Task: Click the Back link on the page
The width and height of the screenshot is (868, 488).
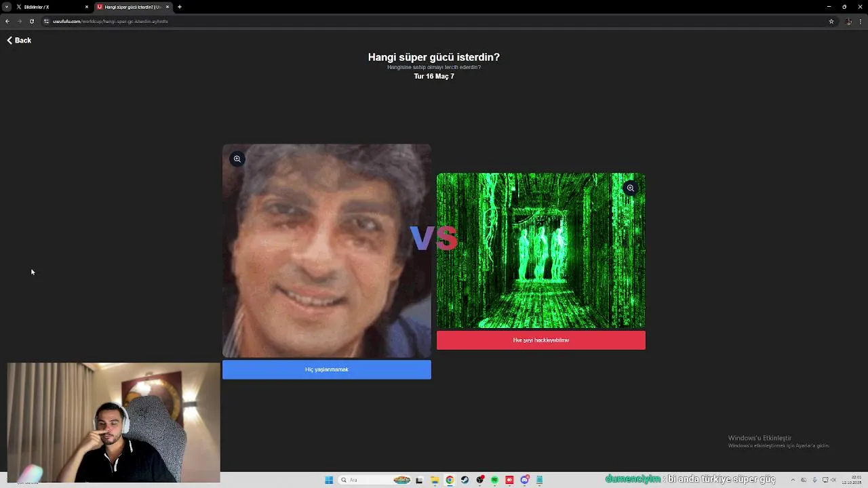Action: tap(19, 41)
